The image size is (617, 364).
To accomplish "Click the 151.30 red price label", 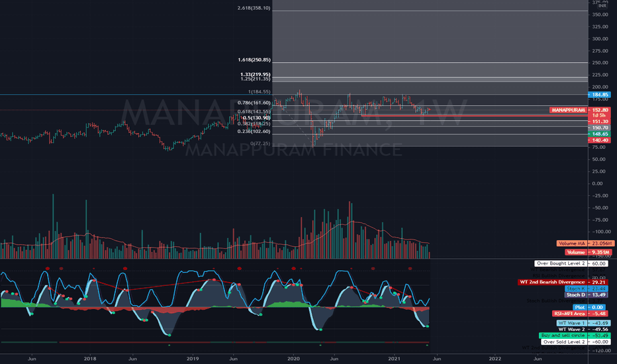I will click(x=600, y=122).
